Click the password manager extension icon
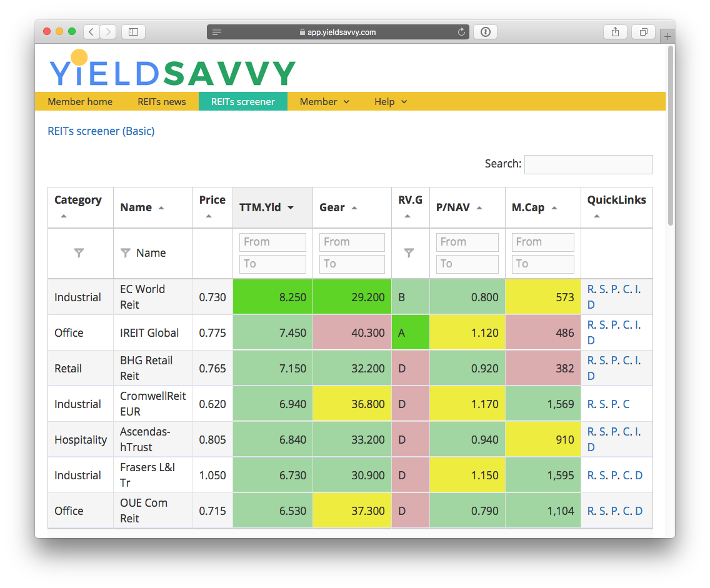This screenshot has width=710, height=588. [486, 32]
